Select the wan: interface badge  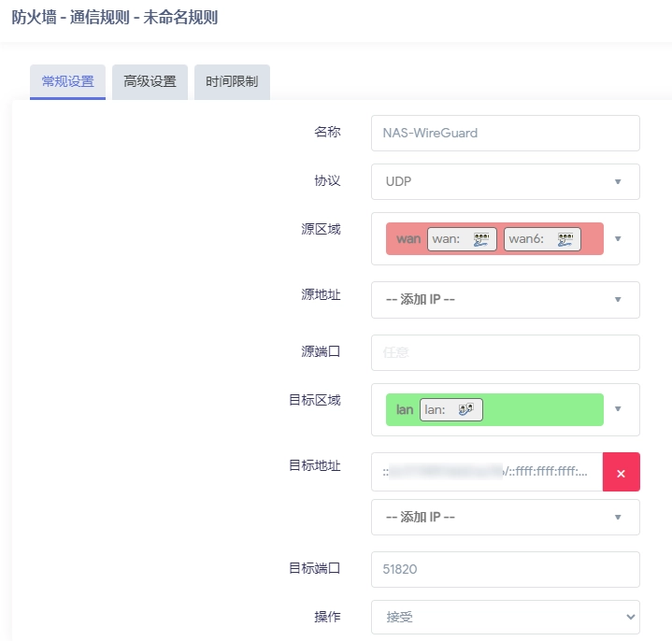[x=462, y=239]
